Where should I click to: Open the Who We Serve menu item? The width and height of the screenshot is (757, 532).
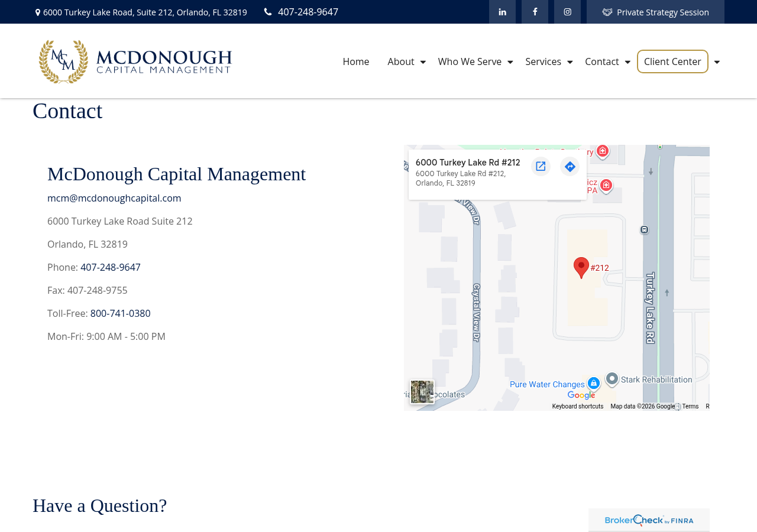470,61
